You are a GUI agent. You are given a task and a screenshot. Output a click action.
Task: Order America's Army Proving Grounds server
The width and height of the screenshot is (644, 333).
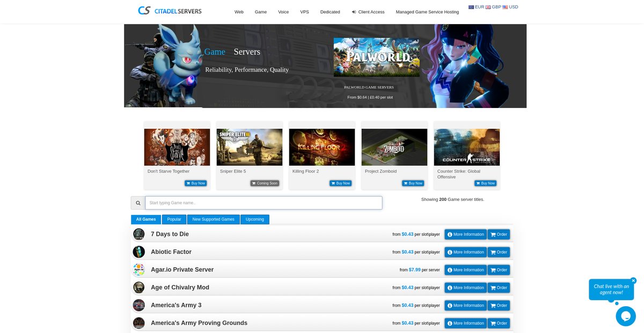pyautogui.click(x=499, y=323)
